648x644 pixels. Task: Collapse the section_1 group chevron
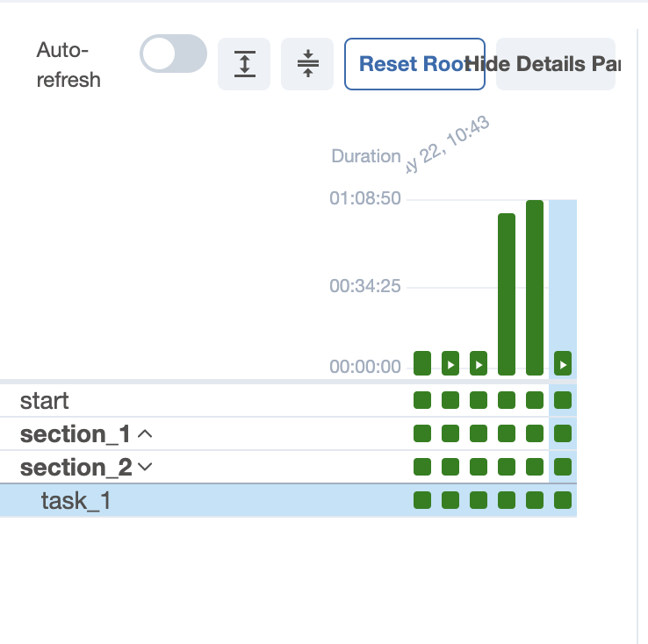point(146,433)
